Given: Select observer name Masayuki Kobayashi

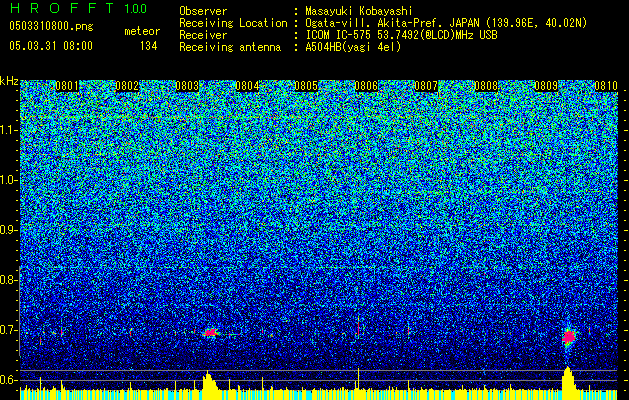Looking at the screenshot, I should (x=358, y=11).
